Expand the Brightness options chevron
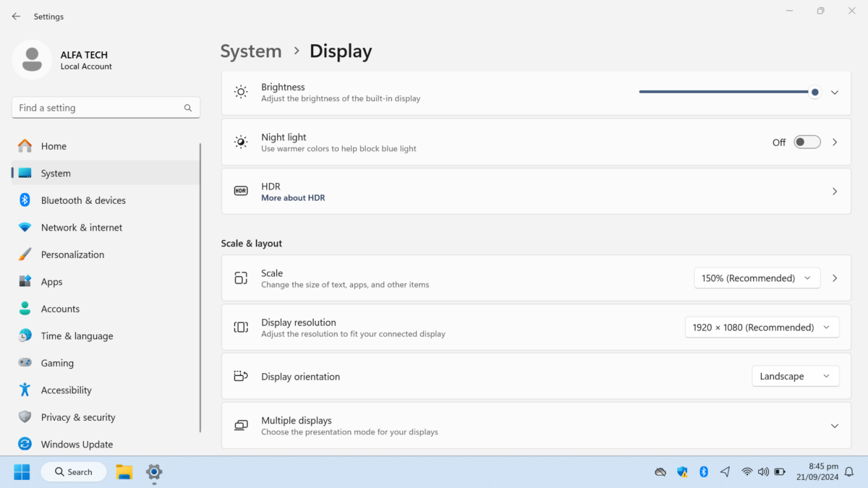Image resolution: width=868 pixels, height=488 pixels. click(x=835, y=93)
